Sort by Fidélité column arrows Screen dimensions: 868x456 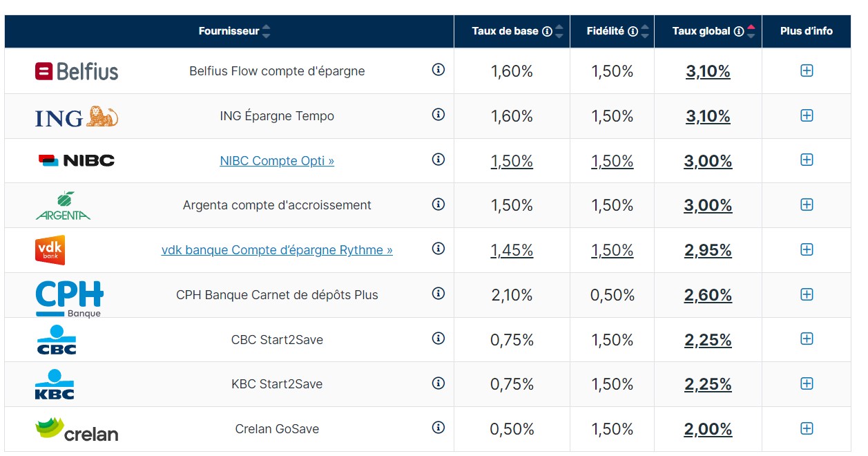pyautogui.click(x=645, y=31)
